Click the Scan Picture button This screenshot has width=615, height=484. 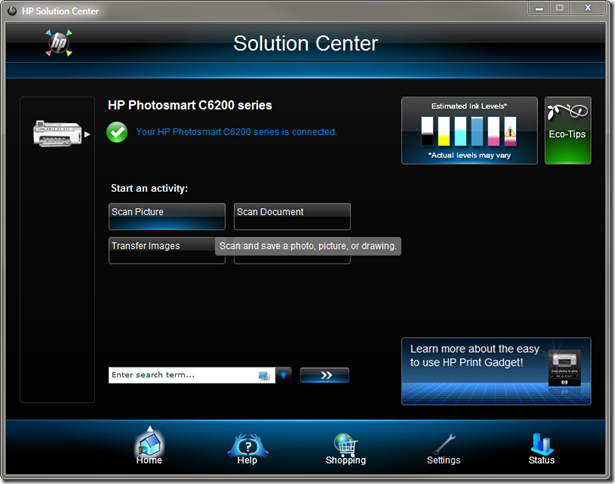(x=167, y=217)
